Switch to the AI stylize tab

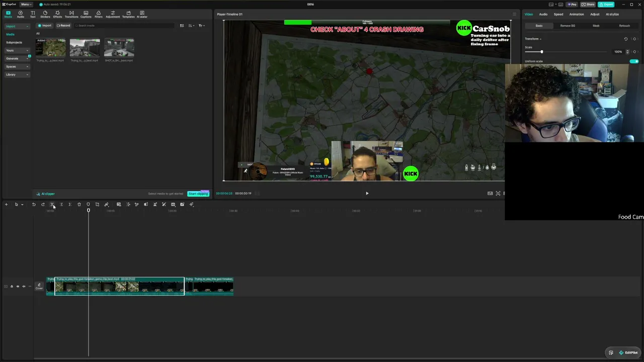[612, 14]
